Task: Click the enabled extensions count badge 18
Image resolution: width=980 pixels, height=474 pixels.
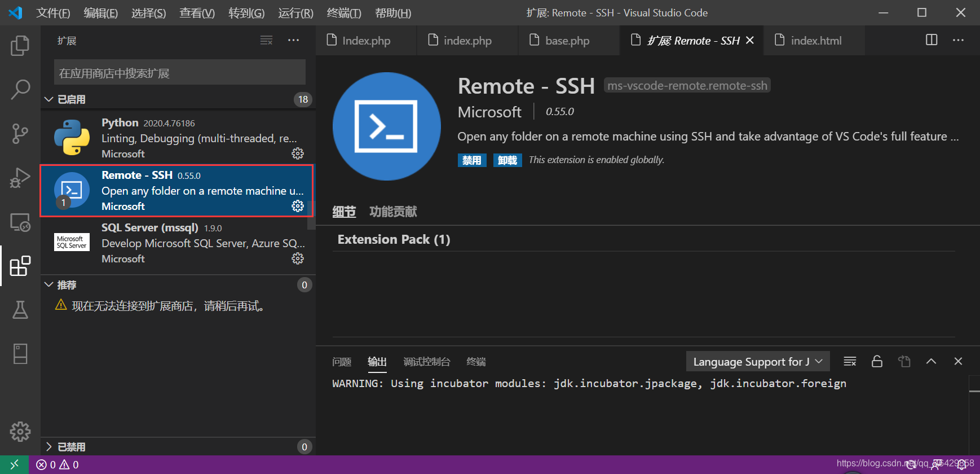Action: coord(303,99)
